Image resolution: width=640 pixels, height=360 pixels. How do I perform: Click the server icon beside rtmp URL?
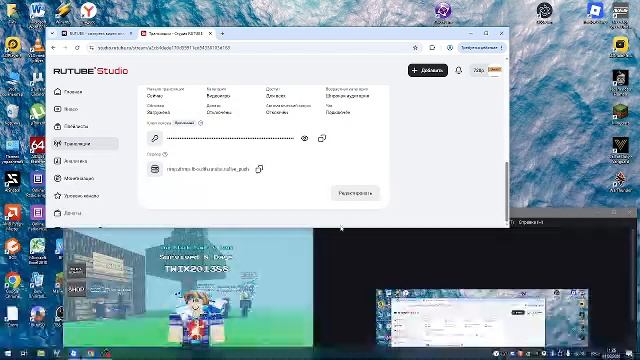pos(155,169)
